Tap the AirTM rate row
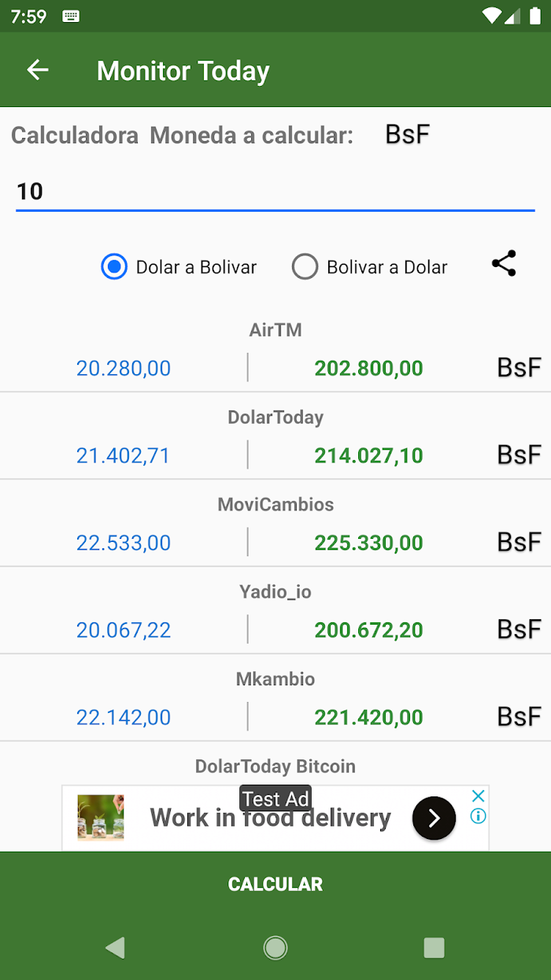The height and width of the screenshot is (980, 551). coord(275,355)
